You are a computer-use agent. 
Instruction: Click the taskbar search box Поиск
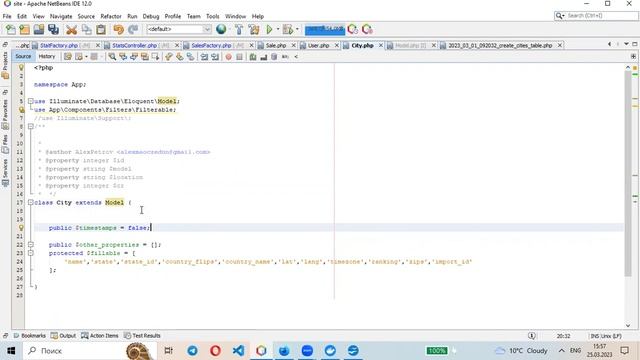point(89,351)
